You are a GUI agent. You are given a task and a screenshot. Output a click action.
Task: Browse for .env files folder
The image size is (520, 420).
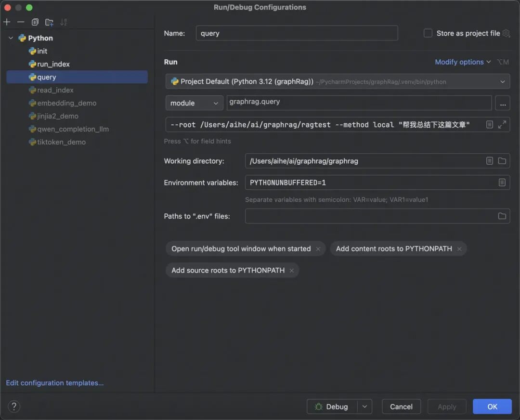point(502,216)
